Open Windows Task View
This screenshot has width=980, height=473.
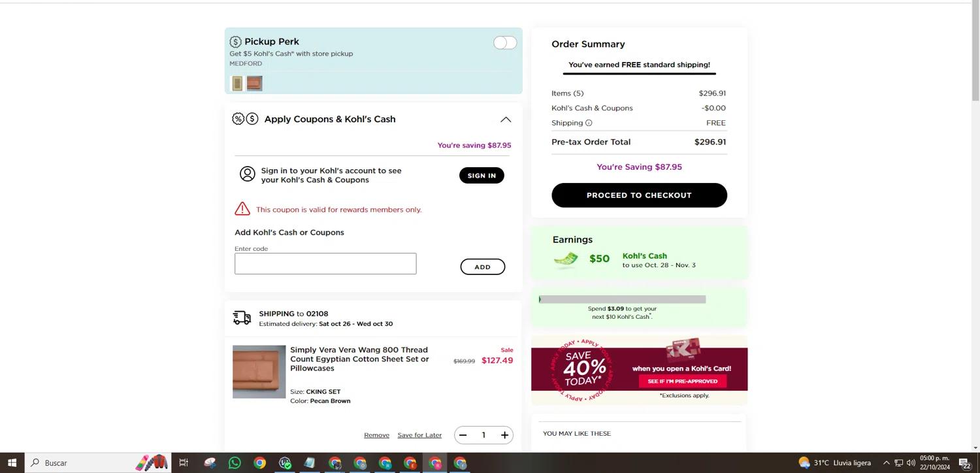[x=184, y=463]
